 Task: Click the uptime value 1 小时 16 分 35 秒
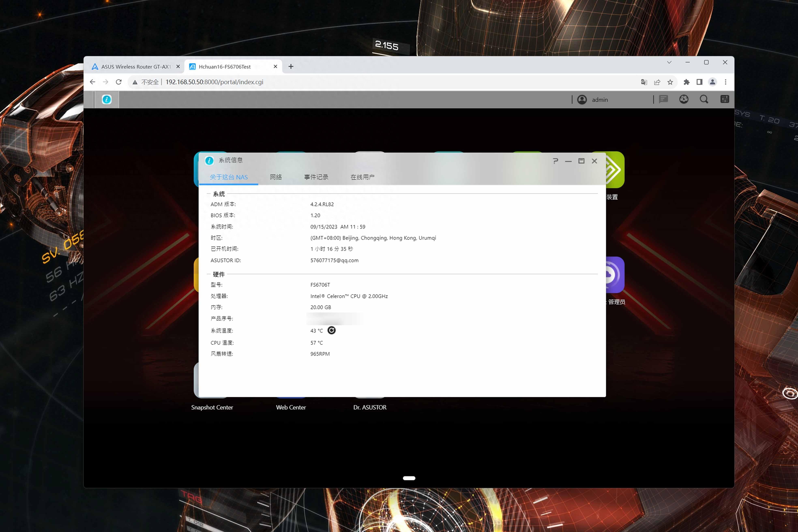[331, 249]
